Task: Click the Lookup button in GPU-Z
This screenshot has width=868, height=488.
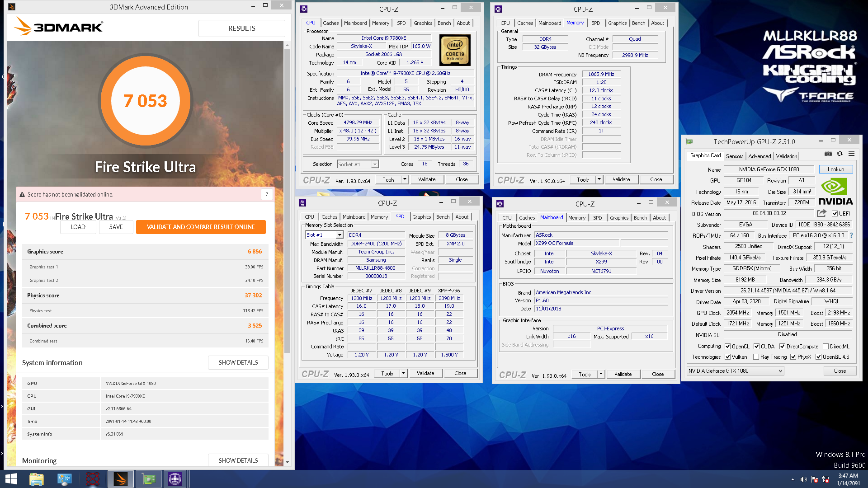Action: [x=835, y=169]
